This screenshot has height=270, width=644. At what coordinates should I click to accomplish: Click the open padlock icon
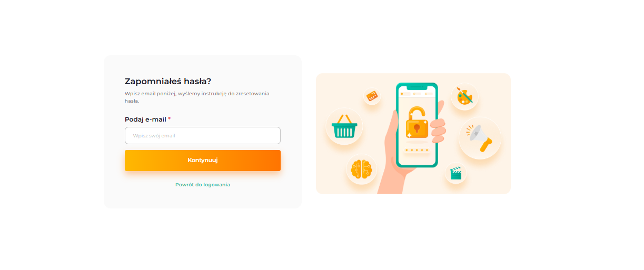click(417, 122)
